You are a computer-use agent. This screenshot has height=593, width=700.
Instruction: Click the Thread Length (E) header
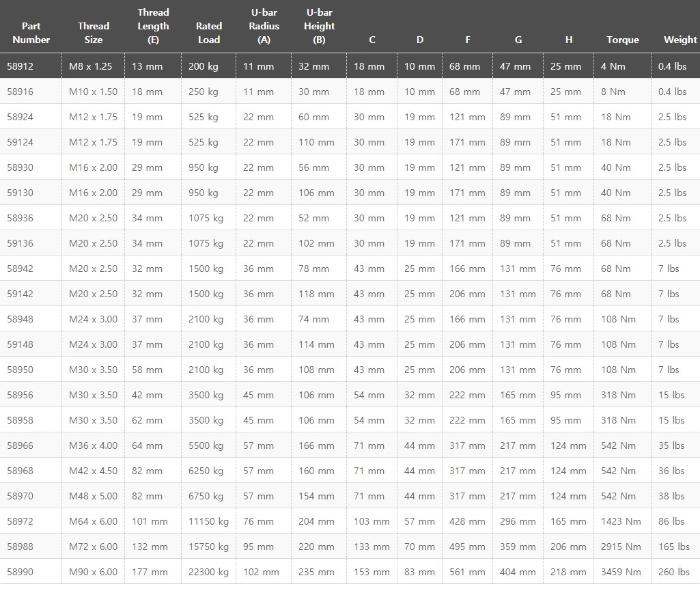(153, 26)
